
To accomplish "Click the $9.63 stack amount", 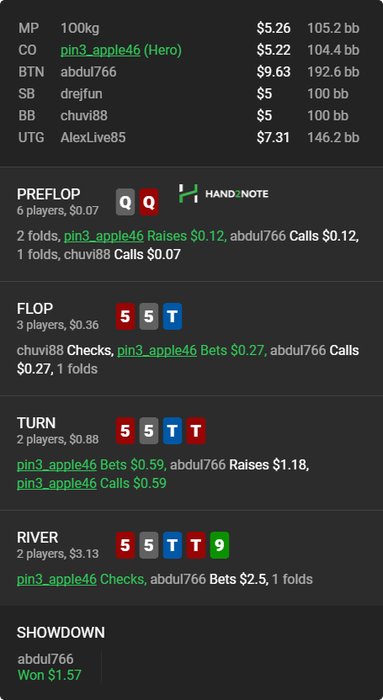I will [273, 72].
